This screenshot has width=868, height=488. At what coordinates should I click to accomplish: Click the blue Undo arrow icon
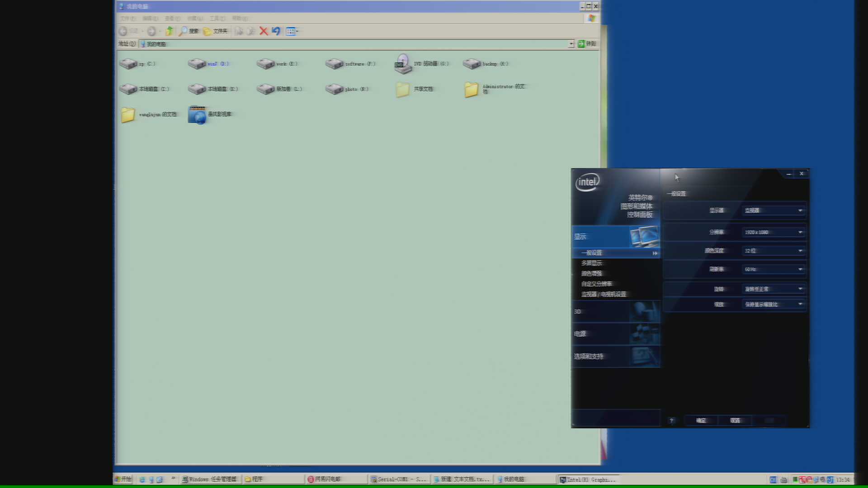click(276, 31)
